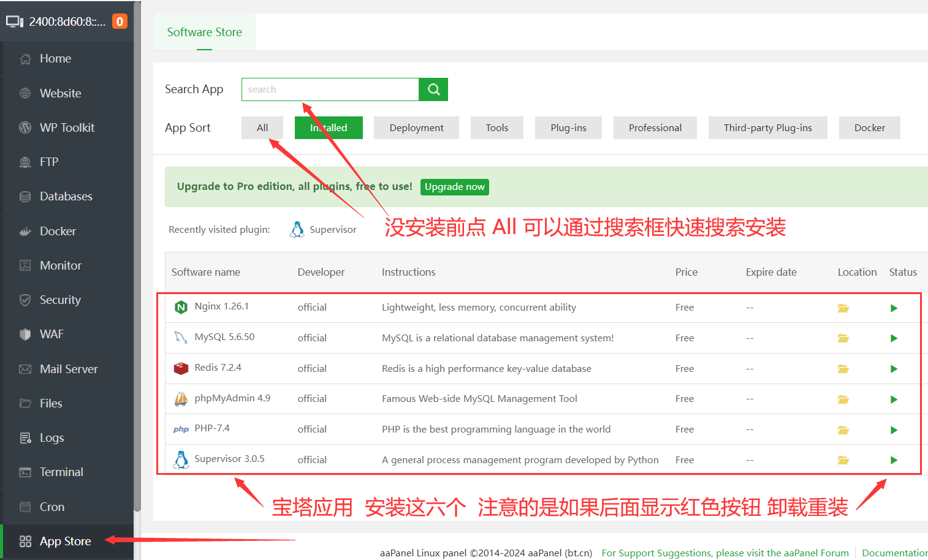Filter apps by Professional category
The height and width of the screenshot is (560, 928).
(x=655, y=127)
